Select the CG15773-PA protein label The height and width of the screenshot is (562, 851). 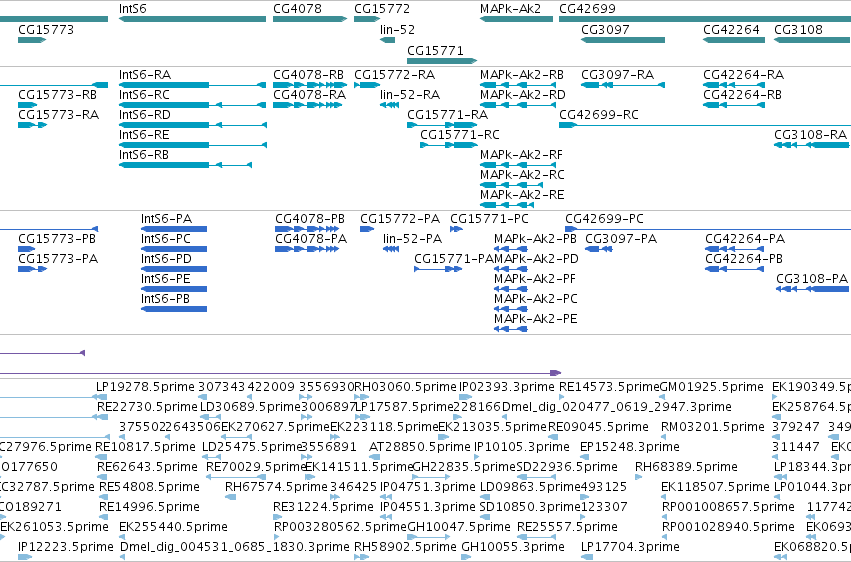coord(58,259)
